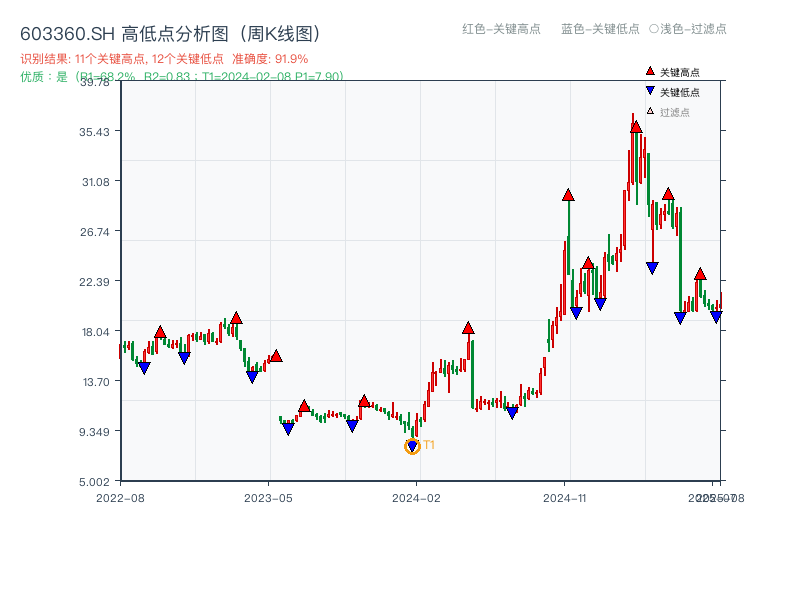Click the first blue low marker right after the 2023-05 gap
This screenshot has height=600, width=800.
coord(288,429)
